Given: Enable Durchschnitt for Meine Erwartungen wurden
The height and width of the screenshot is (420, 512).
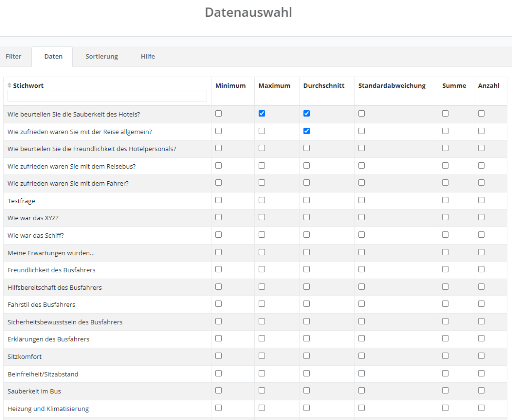Looking at the screenshot, I should pos(307,252).
